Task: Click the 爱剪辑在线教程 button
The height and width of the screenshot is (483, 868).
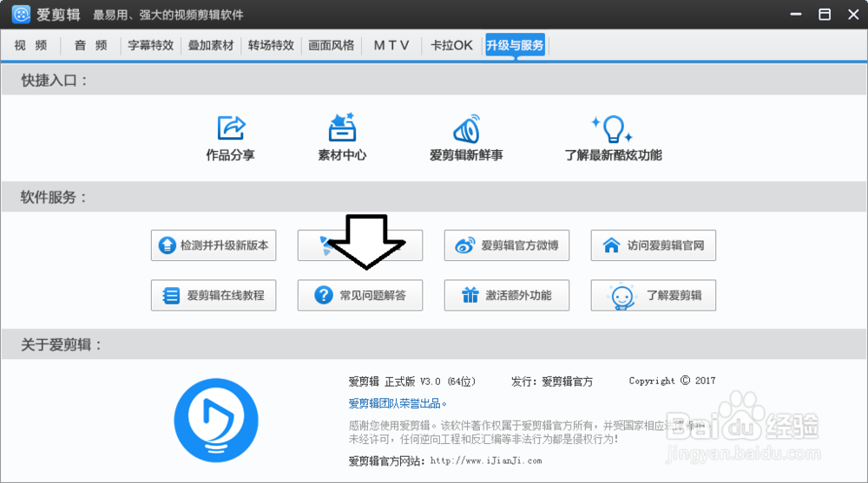Action: [214, 296]
